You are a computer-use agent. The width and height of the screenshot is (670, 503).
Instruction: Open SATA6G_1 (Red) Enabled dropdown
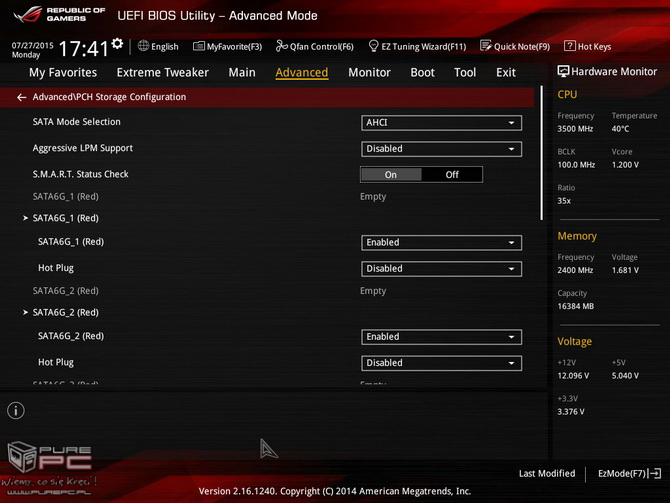[x=441, y=242]
